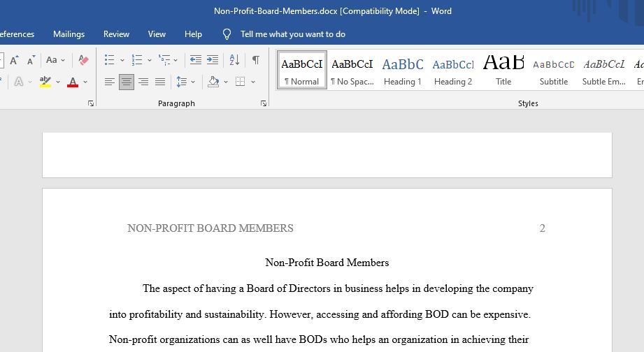Open Font dialog launcher
This screenshot has width=644, height=352.
[91, 104]
